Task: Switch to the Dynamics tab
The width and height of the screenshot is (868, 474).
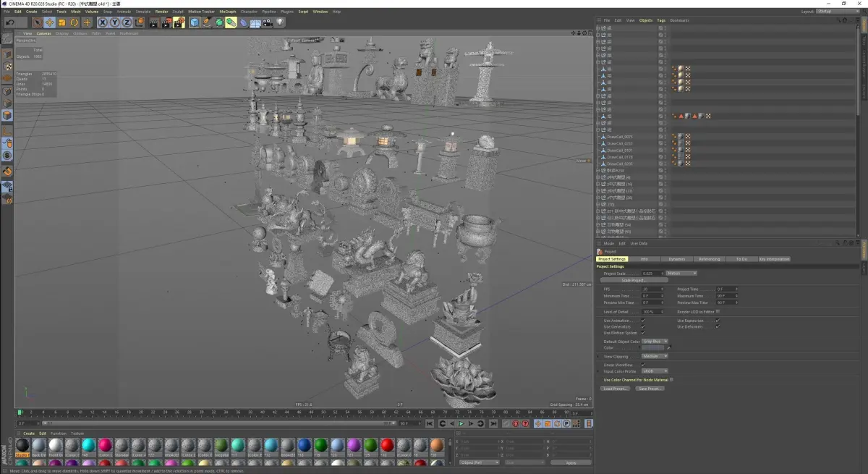Action: tap(676, 258)
